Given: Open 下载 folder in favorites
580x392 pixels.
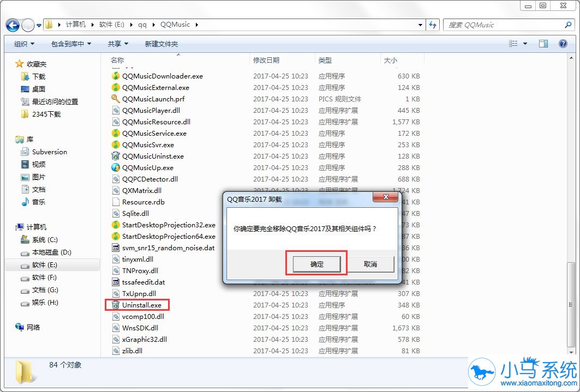Looking at the screenshot, I should (x=39, y=77).
